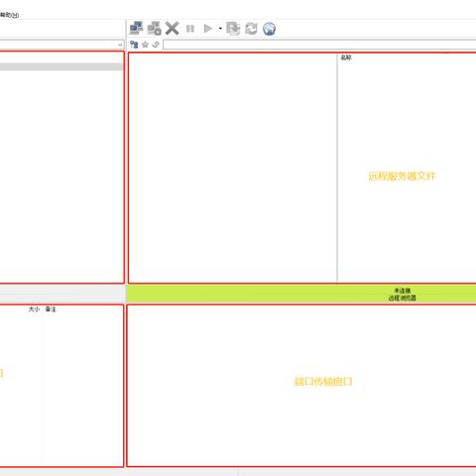Open the 帮助(H) menu
Image resolution: width=476 pixels, height=476 pixels.
coord(9,15)
